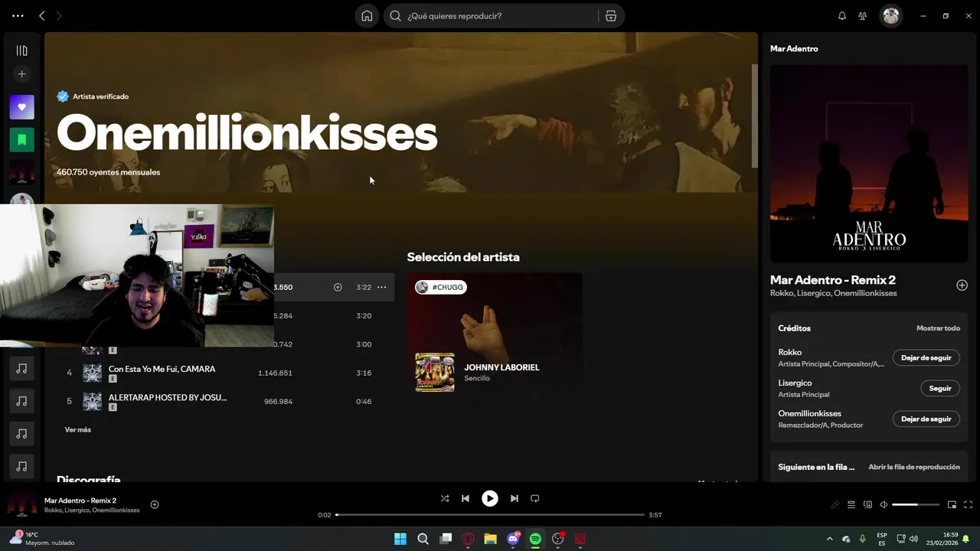The height and width of the screenshot is (551, 980).
Task: Select track 'ALERTARAP HOSTED BY JOSU...'
Action: tap(168, 397)
